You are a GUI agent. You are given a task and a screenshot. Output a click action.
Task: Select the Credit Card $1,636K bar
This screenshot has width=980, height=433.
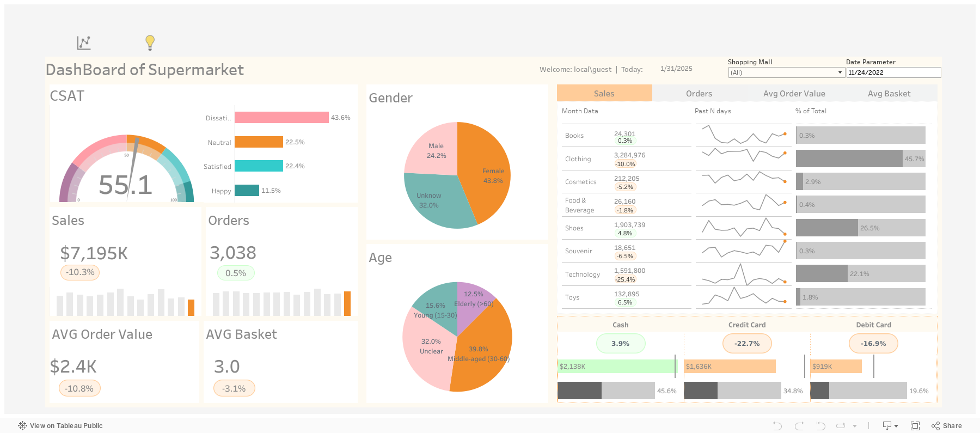tap(730, 367)
